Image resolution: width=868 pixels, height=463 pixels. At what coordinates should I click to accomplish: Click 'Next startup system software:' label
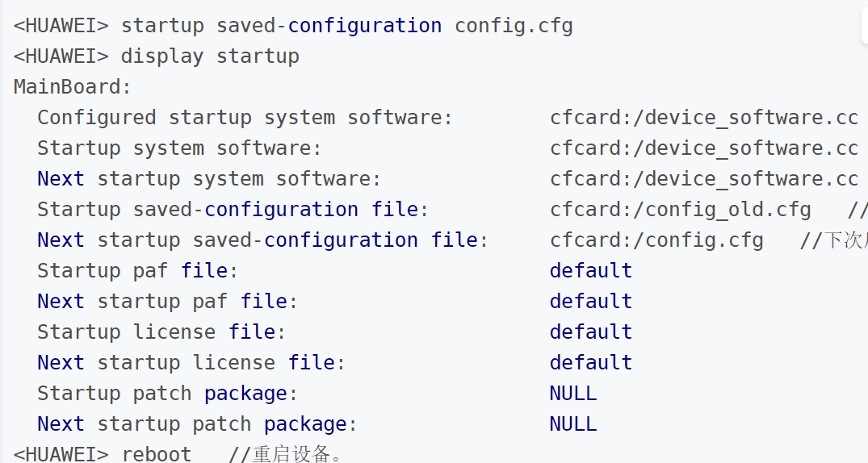pyautogui.click(x=209, y=178)
